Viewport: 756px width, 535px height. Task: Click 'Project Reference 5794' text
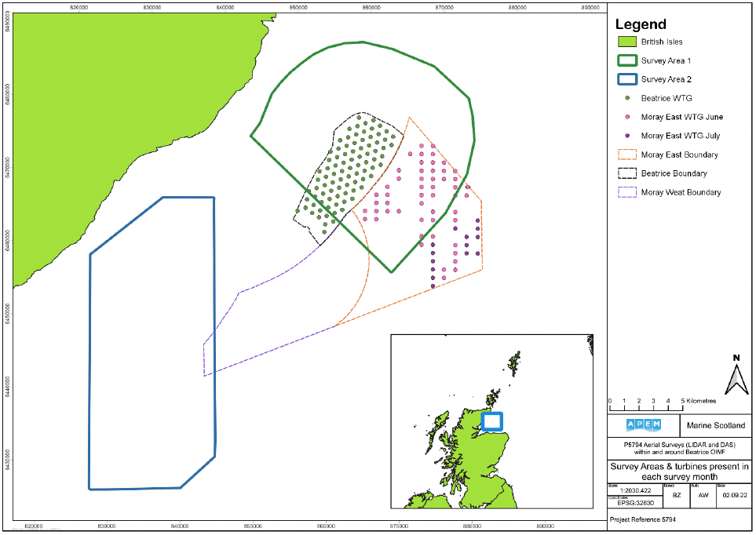pyautogui.click(x=642, y=519)
